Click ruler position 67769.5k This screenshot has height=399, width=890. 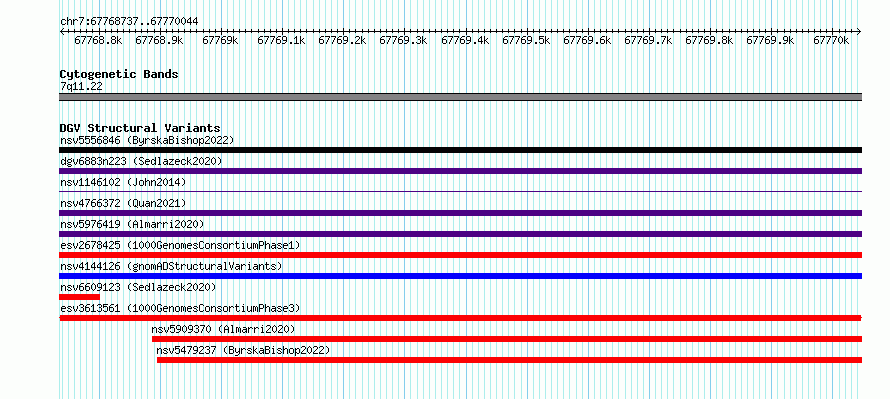click(x=526, y=40)
